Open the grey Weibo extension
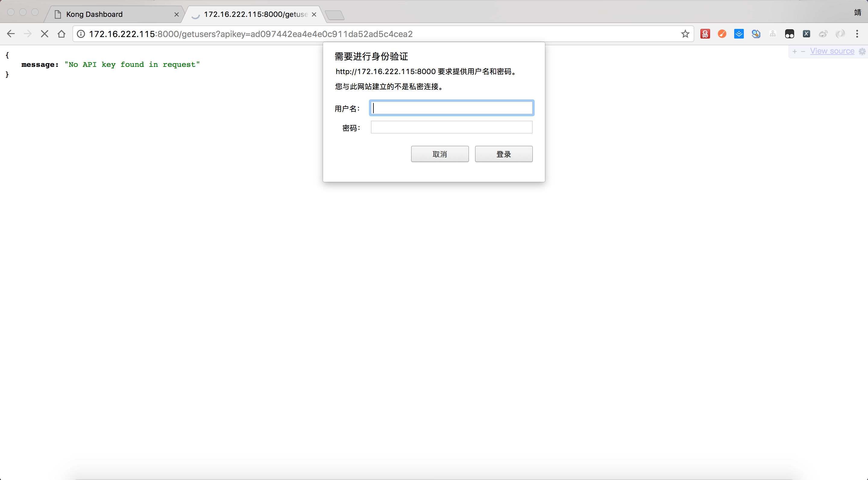Viewport: 868px width, 480px height. tap(823, 34)
